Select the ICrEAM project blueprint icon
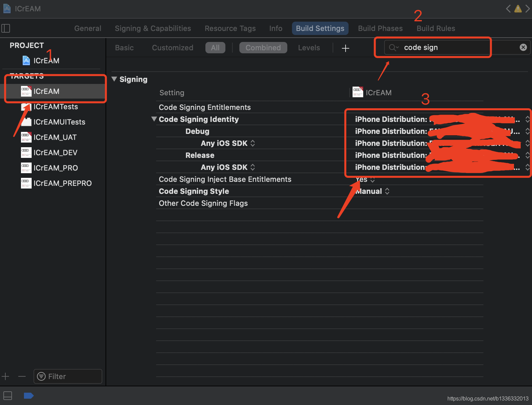This screenshot has height=405, width=532. [x=26, y=60]
